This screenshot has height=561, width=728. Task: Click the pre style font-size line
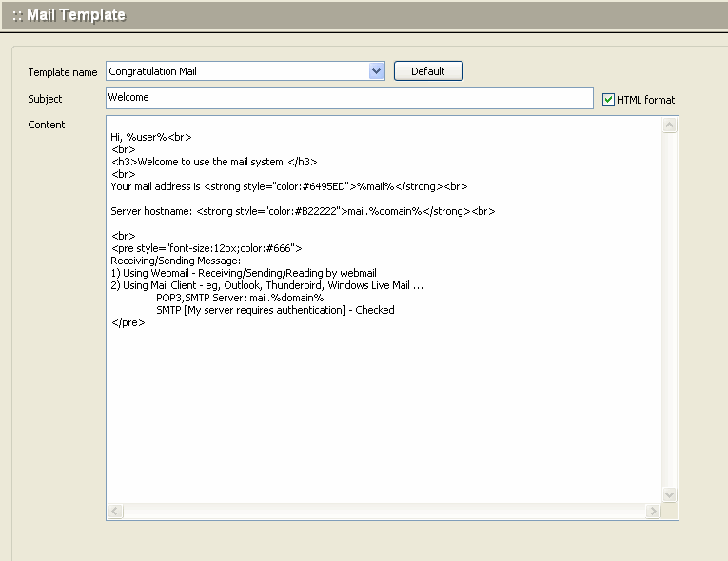tap(207, 248)
